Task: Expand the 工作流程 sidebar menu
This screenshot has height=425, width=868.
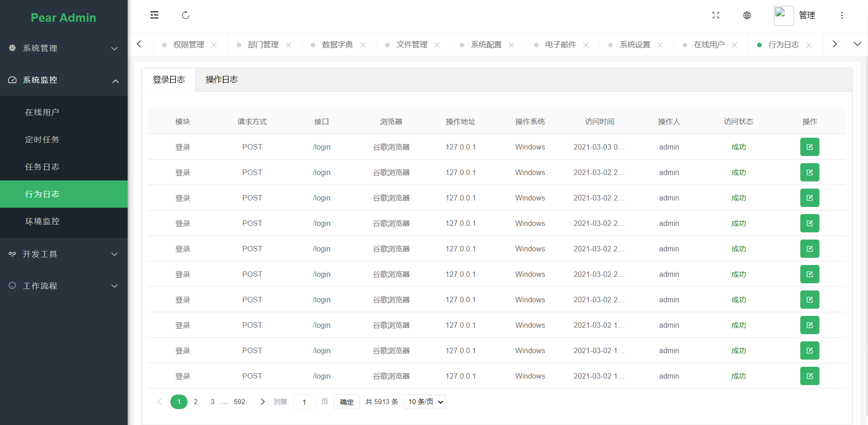Action: click(64, 286)
